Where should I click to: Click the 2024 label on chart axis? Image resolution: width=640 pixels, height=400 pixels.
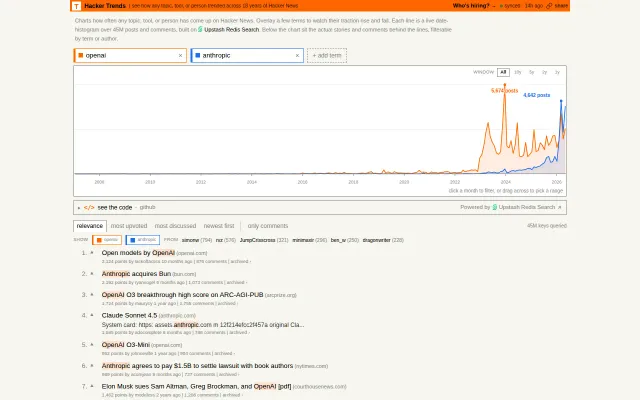[505, 182]
